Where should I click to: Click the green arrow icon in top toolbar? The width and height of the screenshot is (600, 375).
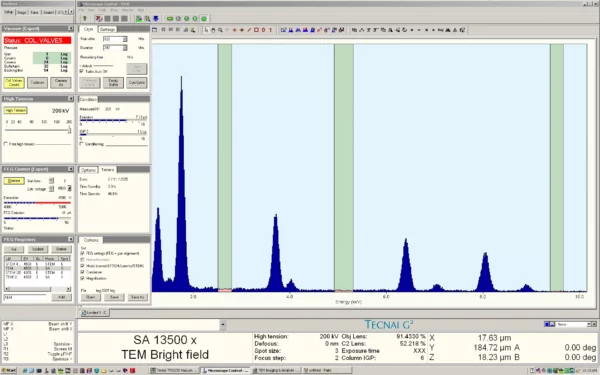(85, 18)
